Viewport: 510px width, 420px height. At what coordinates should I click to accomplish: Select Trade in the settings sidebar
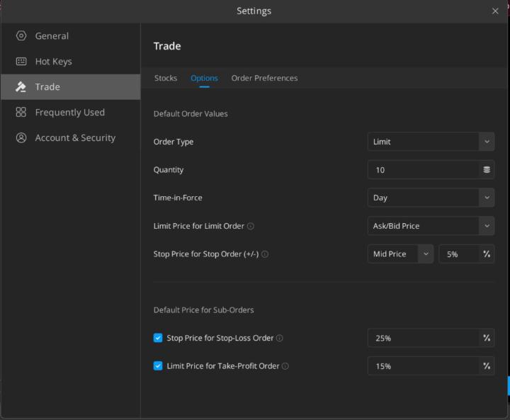(x=70, y=87)
